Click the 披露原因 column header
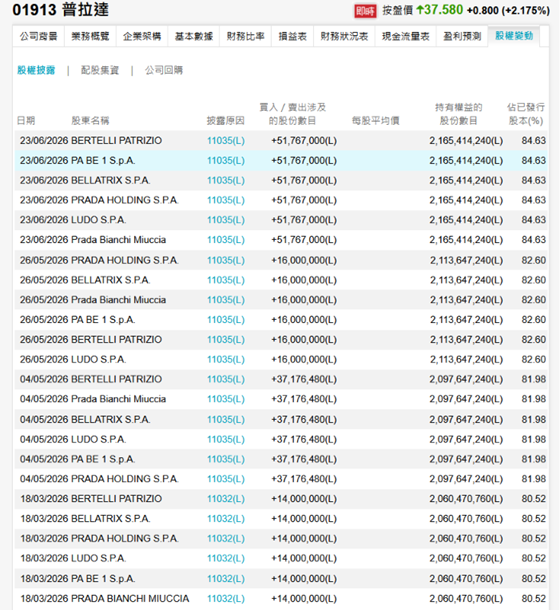Viewport: 560px width, 610px height. coord(225,121)
